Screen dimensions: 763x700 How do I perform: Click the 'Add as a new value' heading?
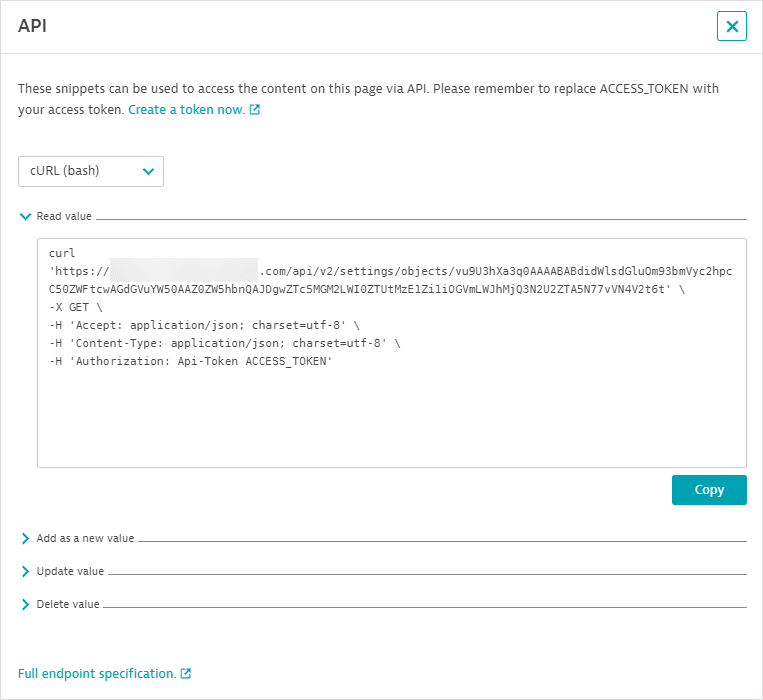pyautogui.click(x=85, y=538)
